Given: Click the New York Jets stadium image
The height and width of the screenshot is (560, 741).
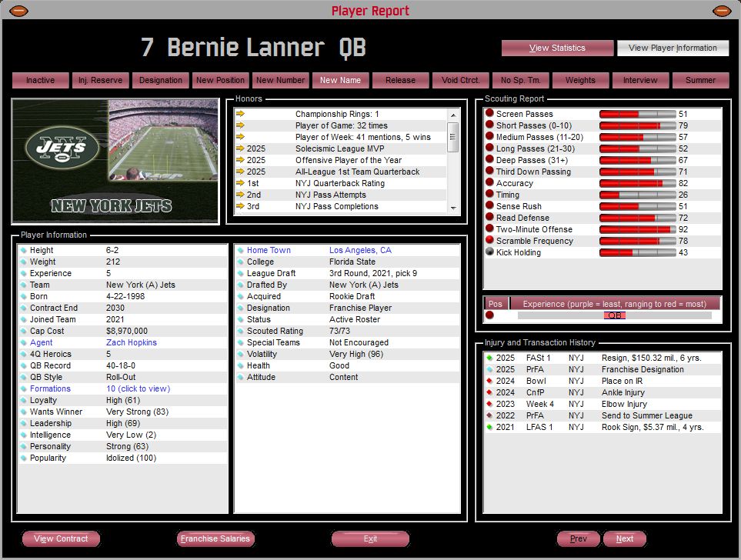Looking at the screenshot, I should [115, 161].
